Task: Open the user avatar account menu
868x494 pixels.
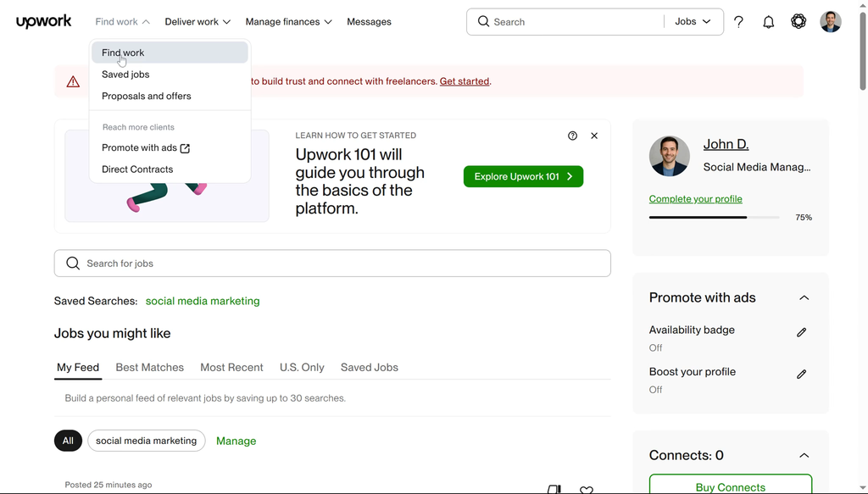Action: click(x=830, y=22)
